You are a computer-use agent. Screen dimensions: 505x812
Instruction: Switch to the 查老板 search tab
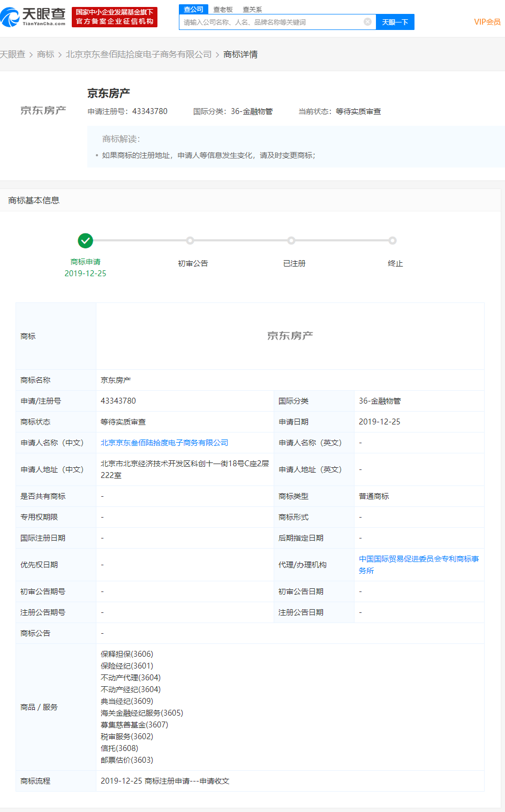click(x=223, y=10)
